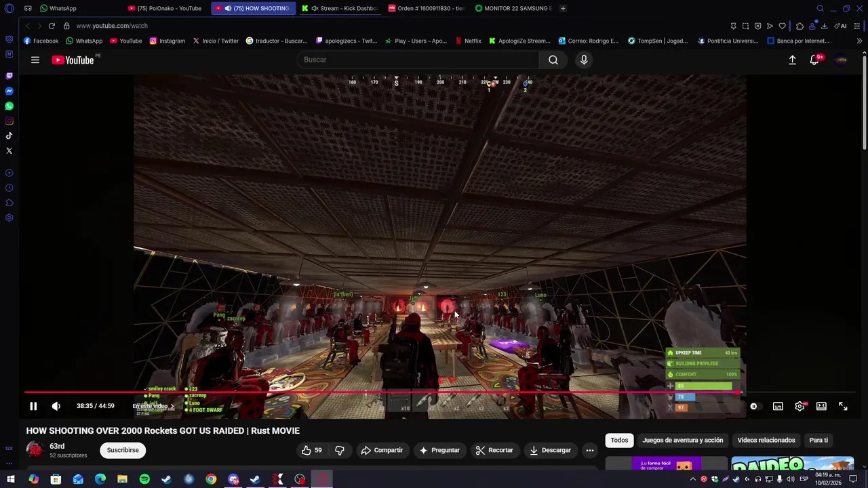Open 63rd channel avatar
Image resolution: width=868 pixels, height=488 pixels.
click(34, 449)
